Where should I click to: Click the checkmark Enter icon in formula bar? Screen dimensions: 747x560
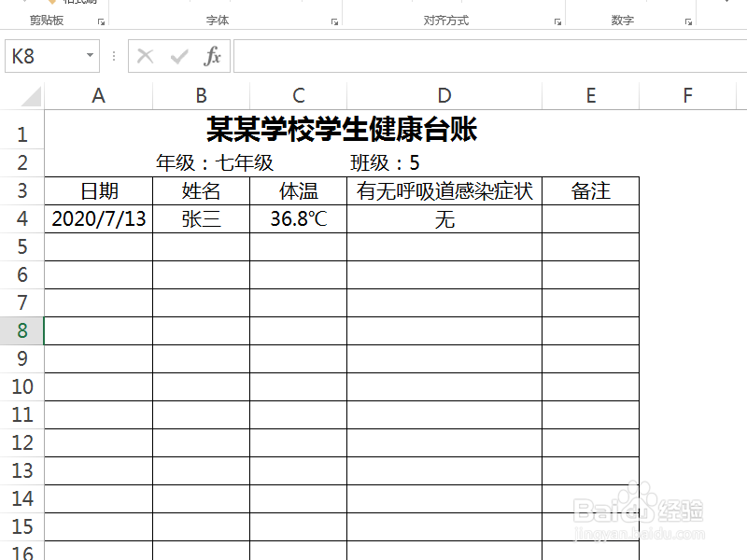coord(179,55)
